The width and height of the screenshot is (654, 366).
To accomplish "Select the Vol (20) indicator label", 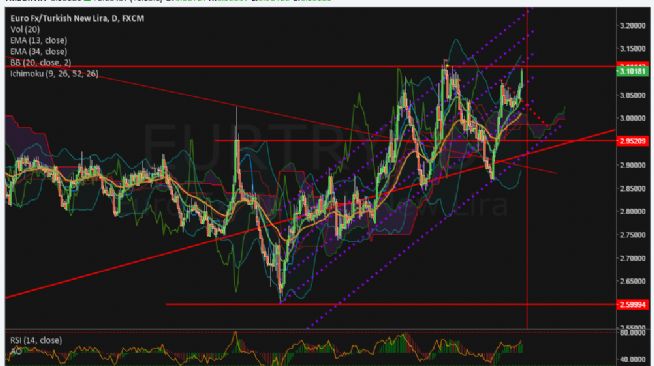I will tap(25, 30).
